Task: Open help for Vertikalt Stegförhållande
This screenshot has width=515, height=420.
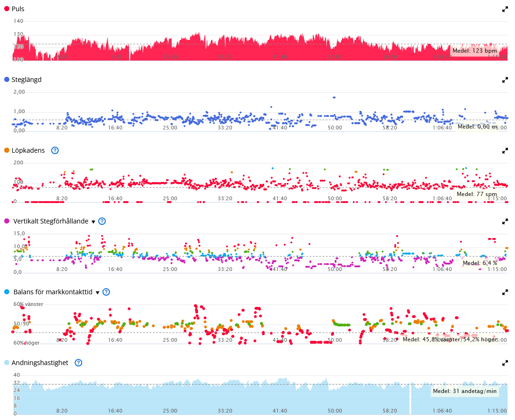Action: point(102,221)
